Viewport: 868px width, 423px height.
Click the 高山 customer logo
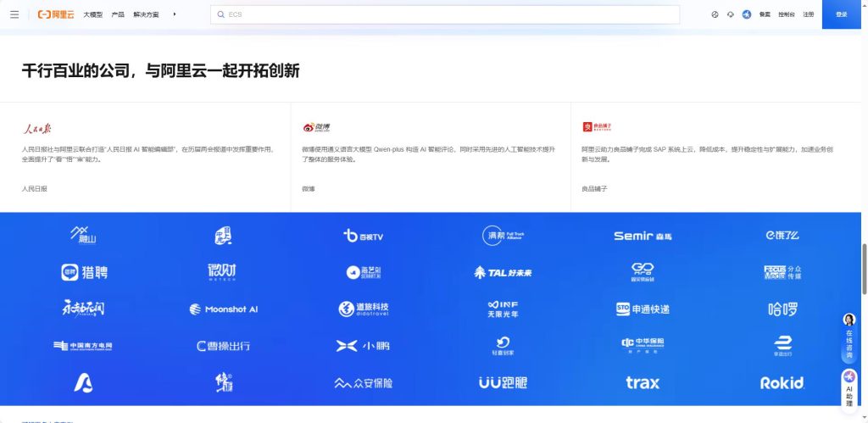tap(84, 236)
